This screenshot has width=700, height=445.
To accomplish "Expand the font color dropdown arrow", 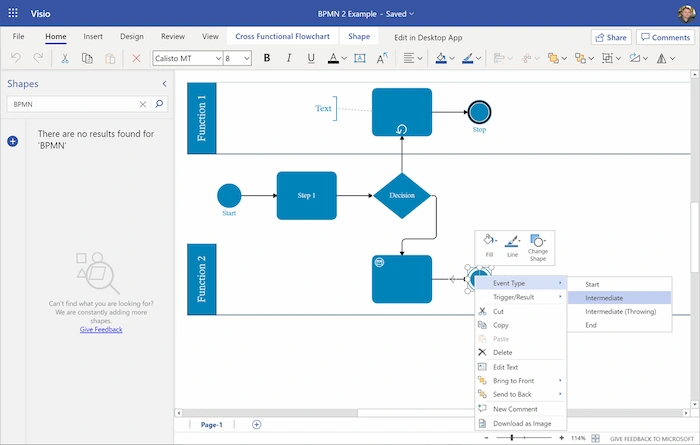I will coord(344,58).
